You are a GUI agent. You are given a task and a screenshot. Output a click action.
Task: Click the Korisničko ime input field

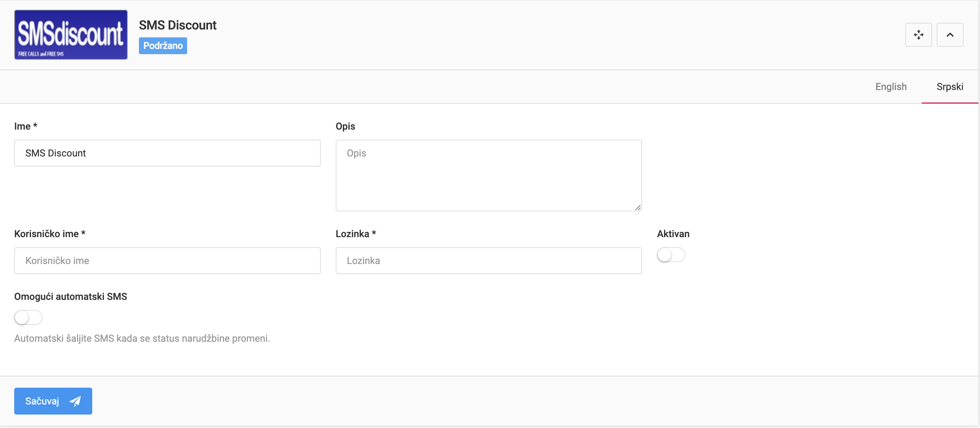tap(167, 261)
